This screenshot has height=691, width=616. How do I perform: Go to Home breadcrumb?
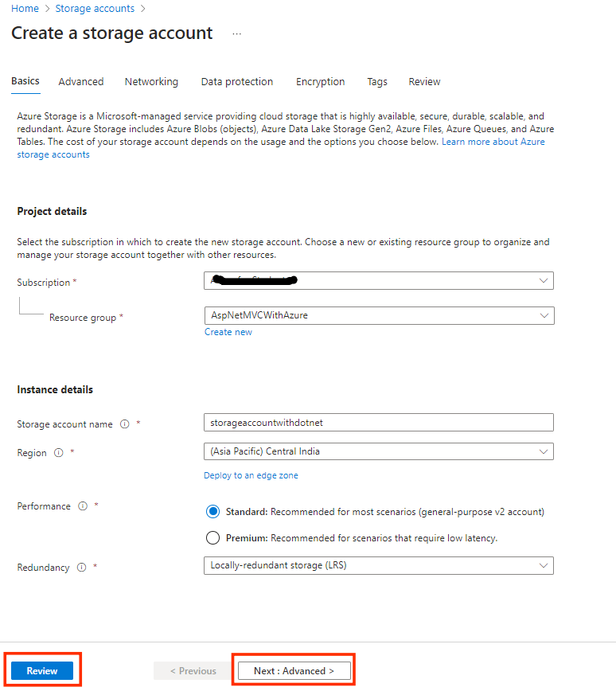pyautogui.click(x=25, y=9)
